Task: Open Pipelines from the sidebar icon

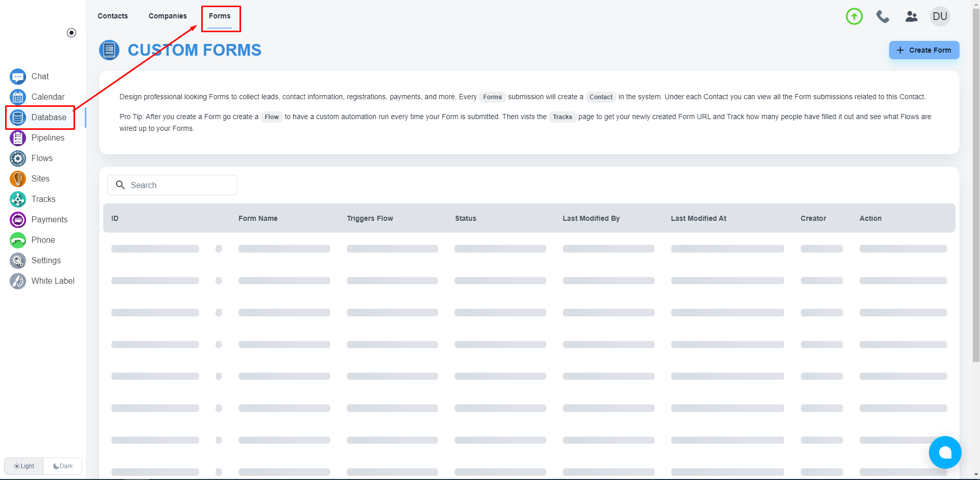Action: pyautogui.click(x=18, y=138)
